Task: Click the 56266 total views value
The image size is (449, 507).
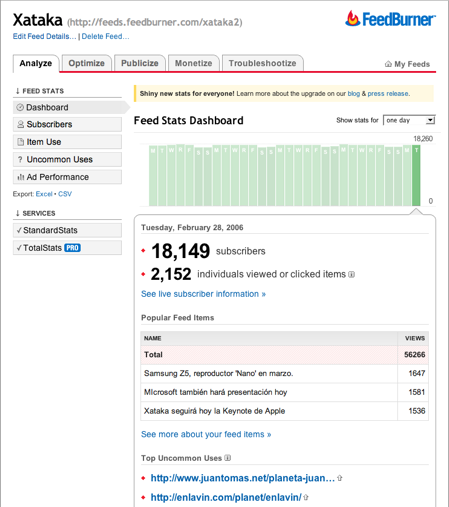Action: (x=415, y=355)
